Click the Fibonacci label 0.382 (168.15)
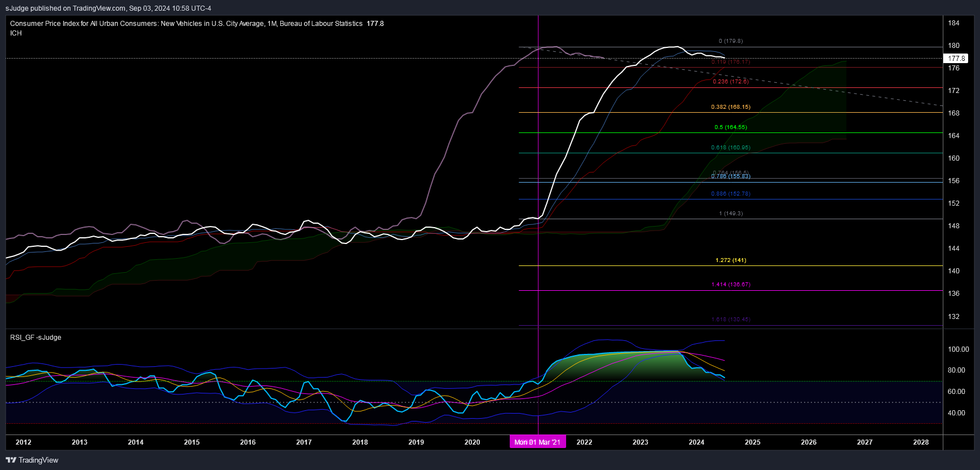This screenshot has height=470, width=980. coord(731,107)
